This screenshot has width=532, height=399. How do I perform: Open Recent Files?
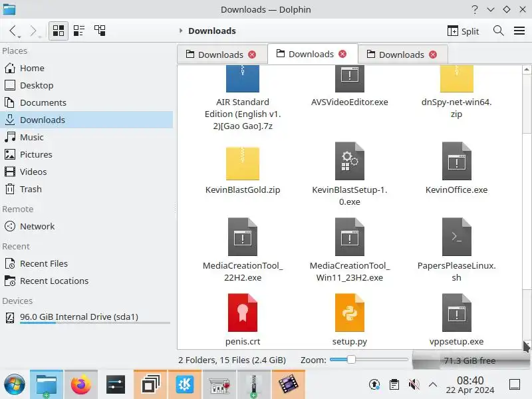point(86,263)
